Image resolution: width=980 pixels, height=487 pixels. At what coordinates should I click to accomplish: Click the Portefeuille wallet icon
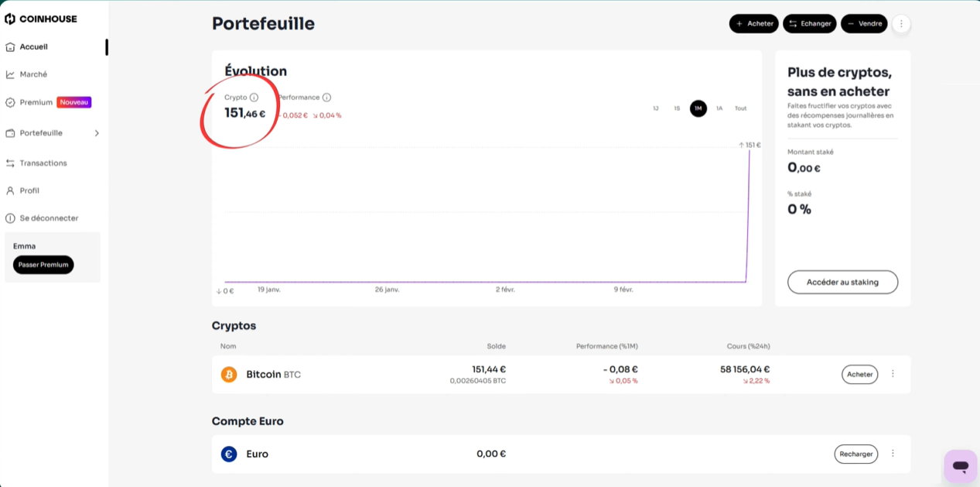point(10,133)
